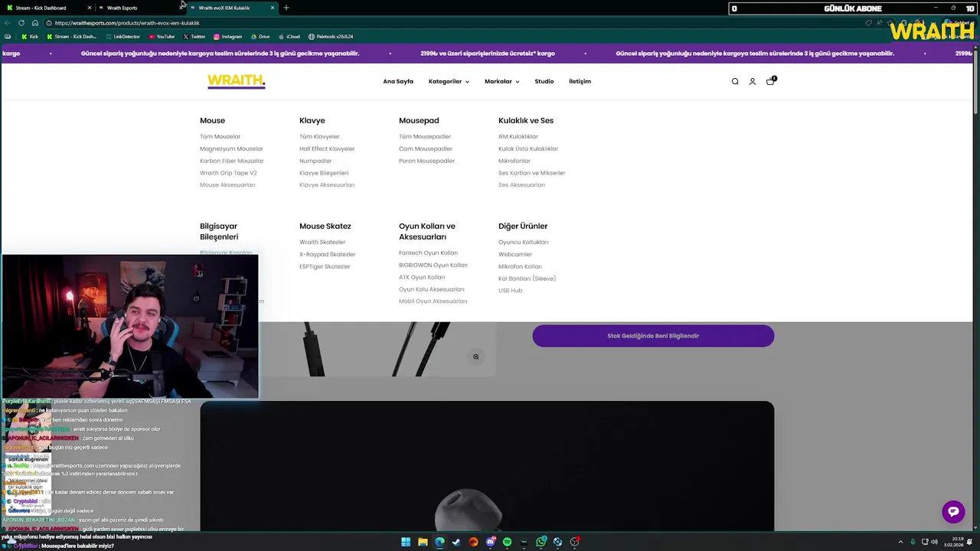Image resolution: width=980 pixels, height=551 pixels.
Task: Click the WRAITH logo in the header
Action: coord(237,81)
